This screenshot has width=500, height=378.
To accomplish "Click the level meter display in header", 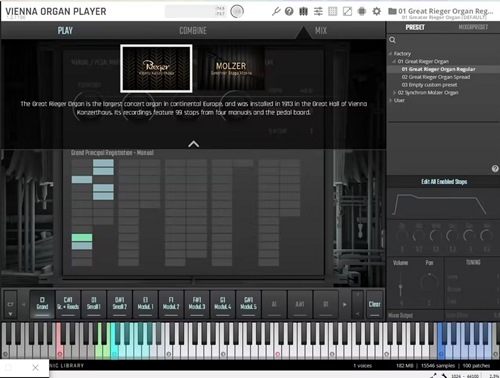I will [x=196, y=12].
